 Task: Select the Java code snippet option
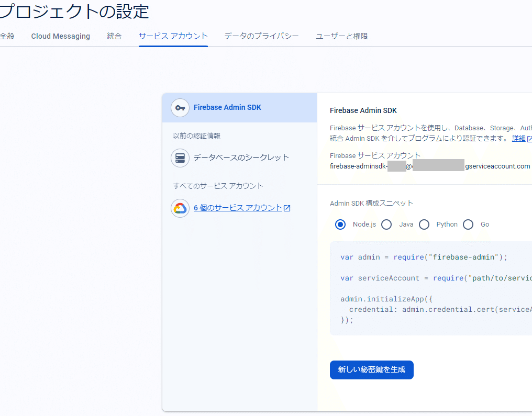(x=386, y=224)
